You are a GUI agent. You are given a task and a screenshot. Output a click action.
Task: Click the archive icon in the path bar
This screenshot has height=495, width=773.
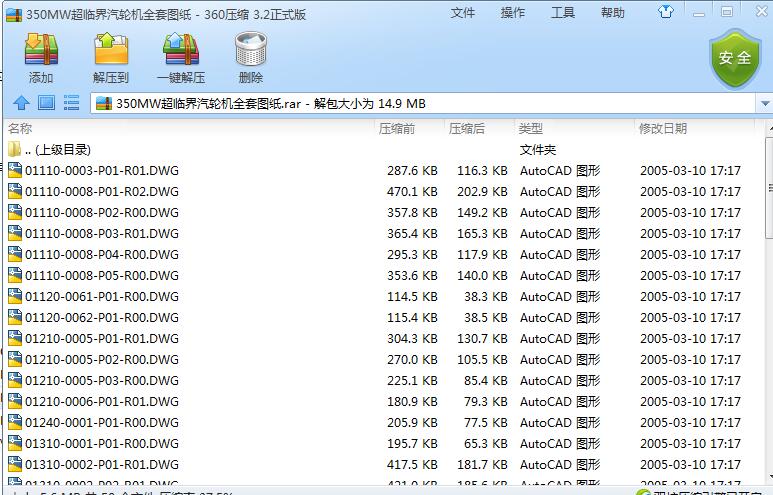tap(104, 104)
